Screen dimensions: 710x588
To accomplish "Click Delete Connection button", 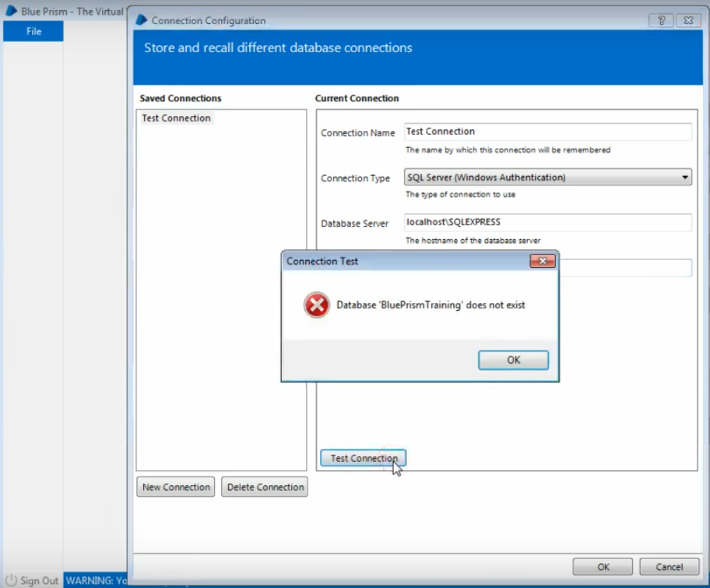I will coord(265,487).
